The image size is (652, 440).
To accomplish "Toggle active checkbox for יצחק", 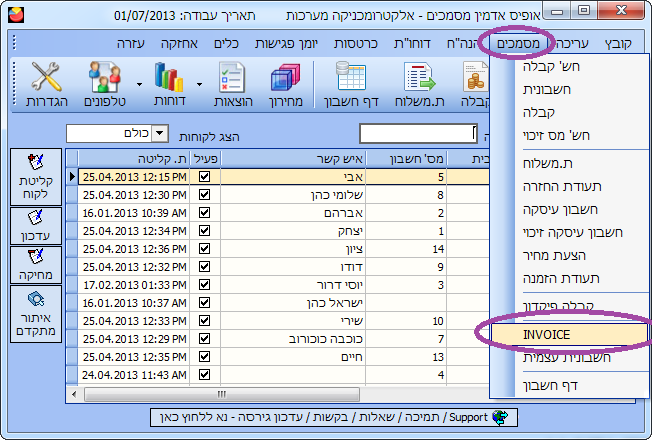I will [x=205, y=230].
